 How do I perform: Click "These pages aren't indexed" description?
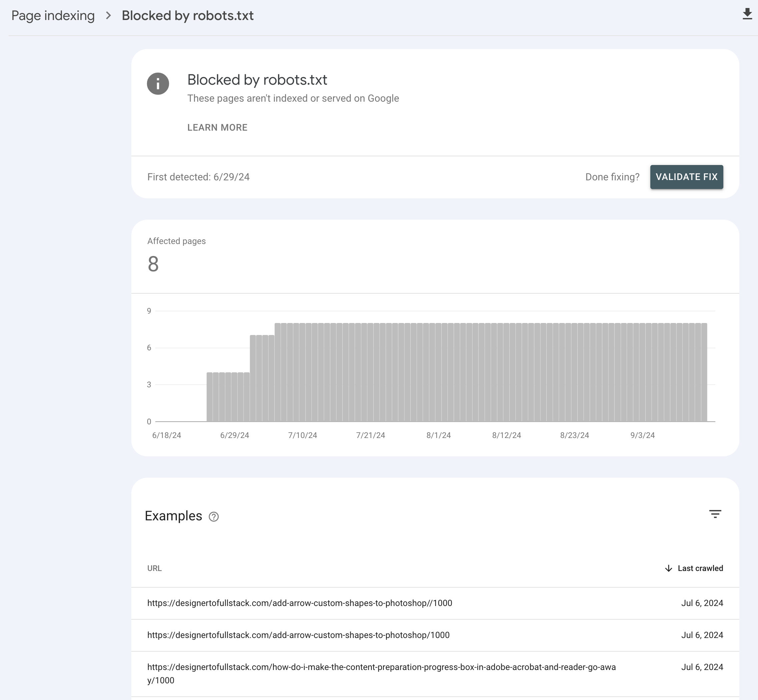(293, 98)
